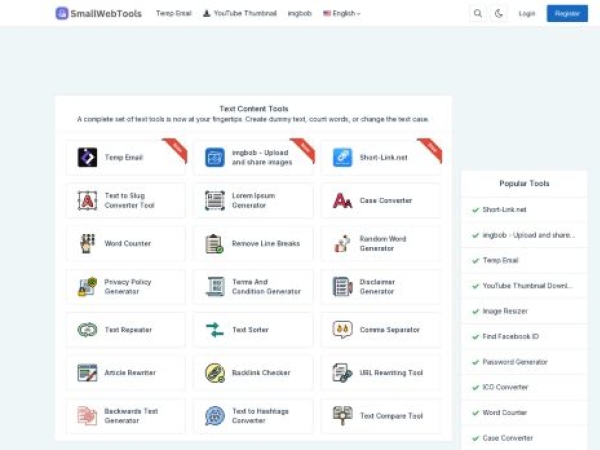
Task: Click the Login link
Action: click(x=527, y=13)
